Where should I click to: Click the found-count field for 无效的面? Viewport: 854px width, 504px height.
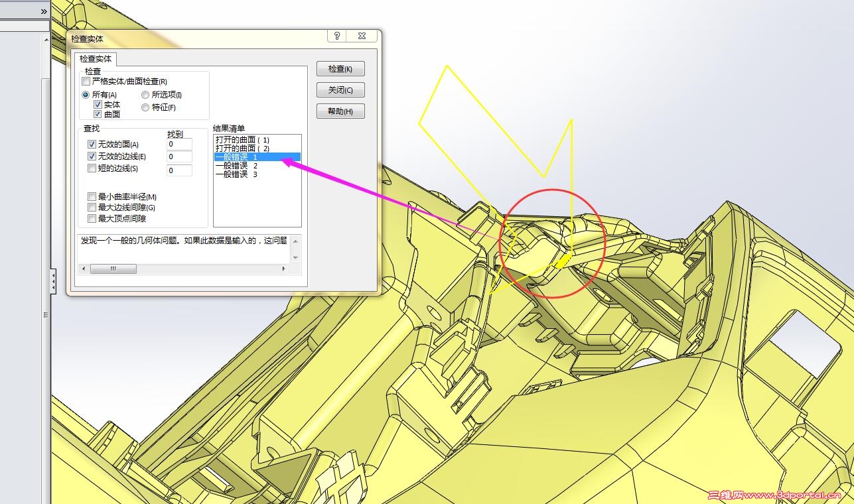pos(179,144)
